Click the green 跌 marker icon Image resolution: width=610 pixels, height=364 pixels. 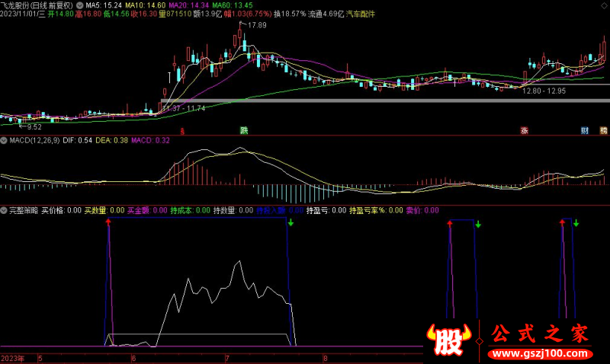point(244,130)
